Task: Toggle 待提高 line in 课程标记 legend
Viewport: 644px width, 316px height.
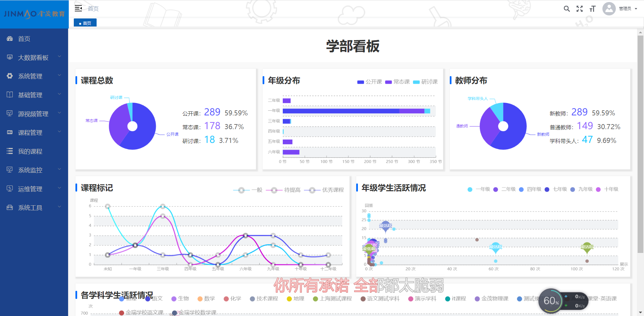Action: click(283, 190)
